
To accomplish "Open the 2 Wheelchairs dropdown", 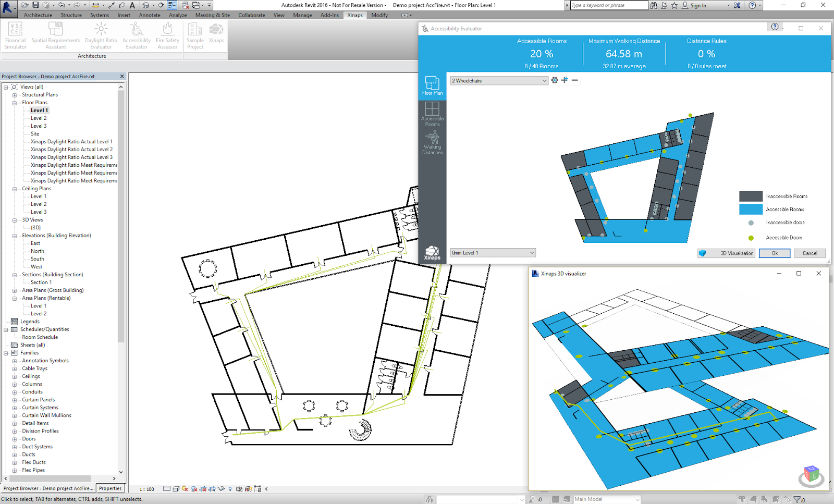I will (x=544, y=80).
